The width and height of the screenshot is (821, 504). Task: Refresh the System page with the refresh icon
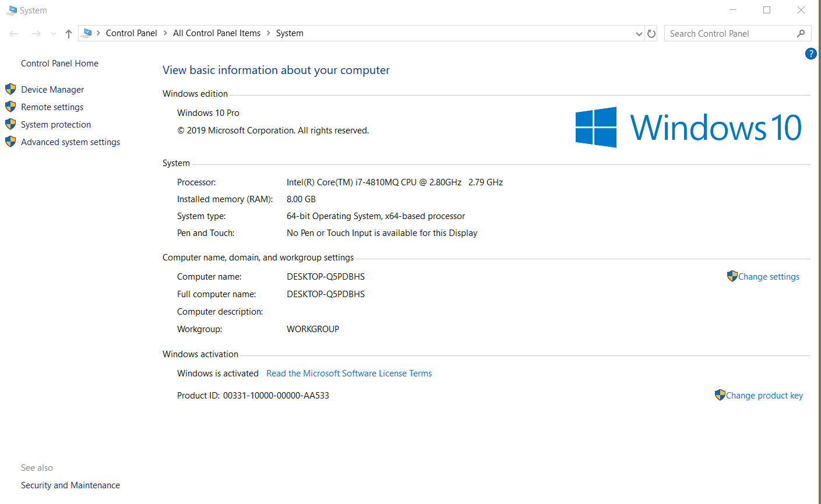(x=651, y=34)
